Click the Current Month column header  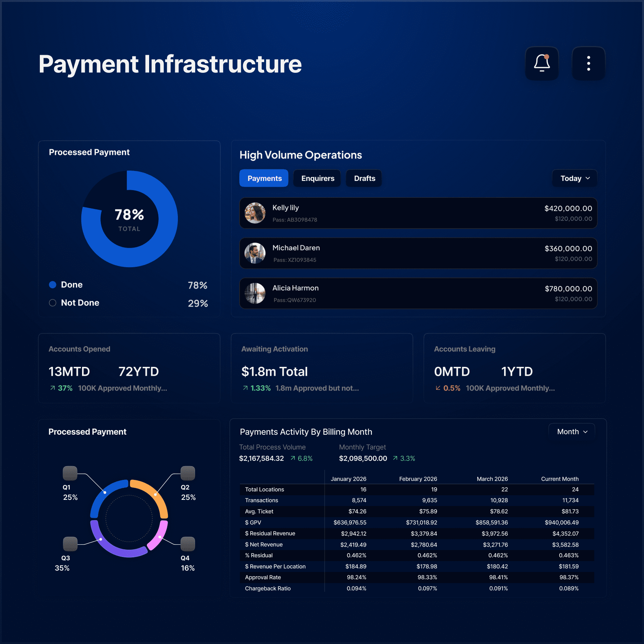click(x=560, y=479)
